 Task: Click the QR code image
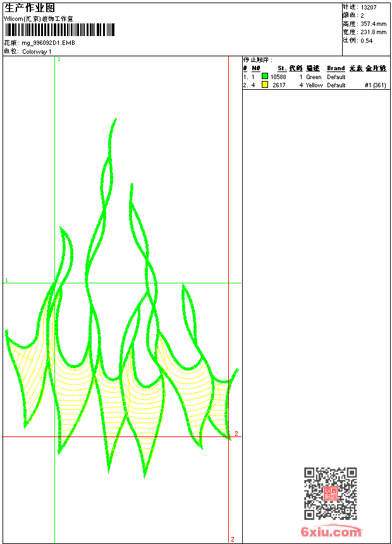(330, 493)
